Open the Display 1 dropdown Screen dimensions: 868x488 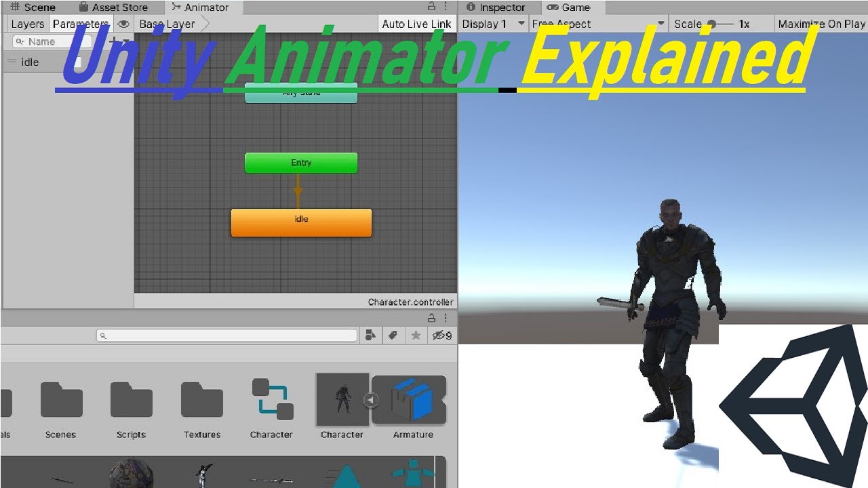494,24
